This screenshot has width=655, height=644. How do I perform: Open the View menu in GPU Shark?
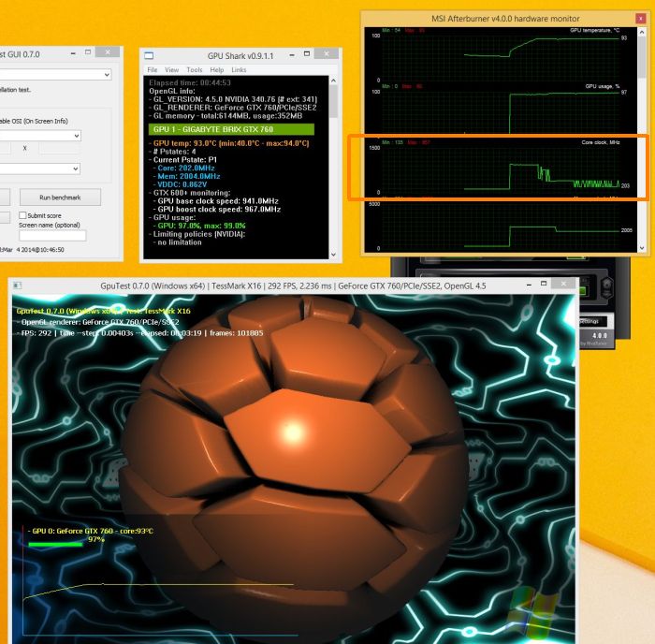click(x=171, y=70)
